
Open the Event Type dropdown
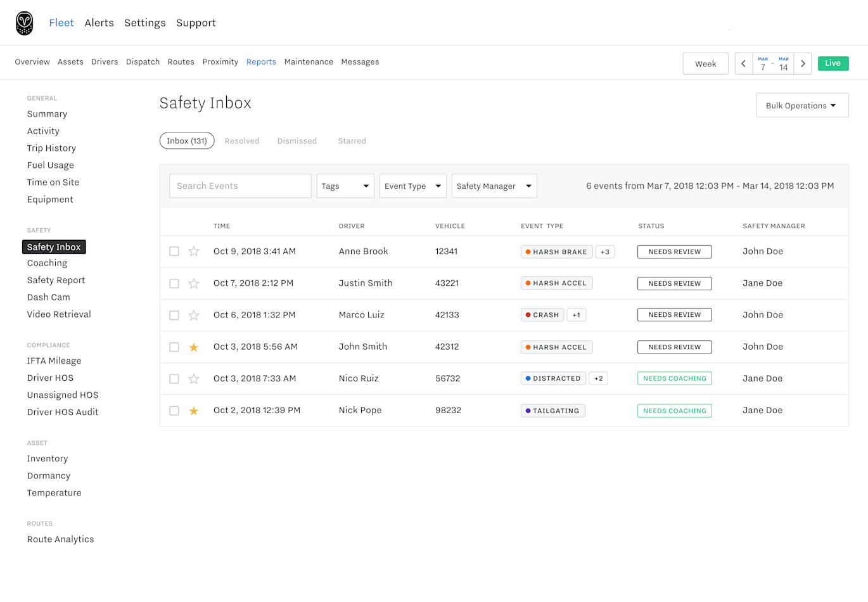click(x=413, y=186)
